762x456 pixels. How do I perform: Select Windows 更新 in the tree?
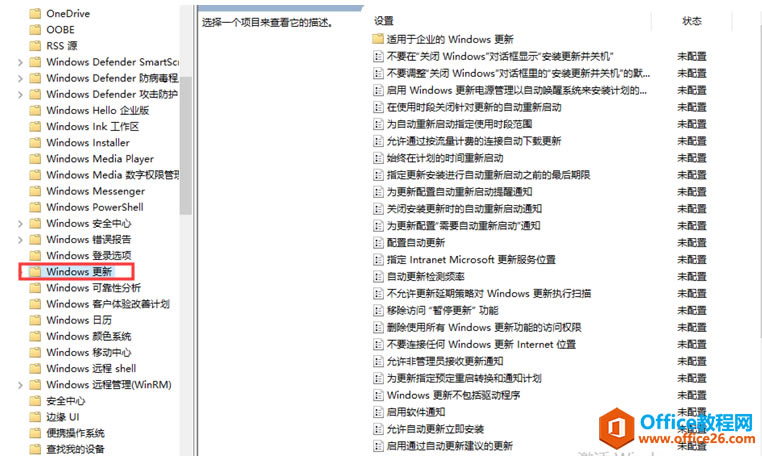point(79,271)
